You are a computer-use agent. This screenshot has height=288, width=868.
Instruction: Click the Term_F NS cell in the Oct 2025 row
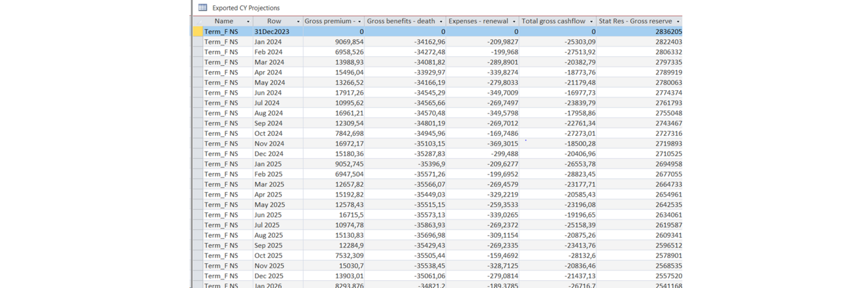point(228,255)
